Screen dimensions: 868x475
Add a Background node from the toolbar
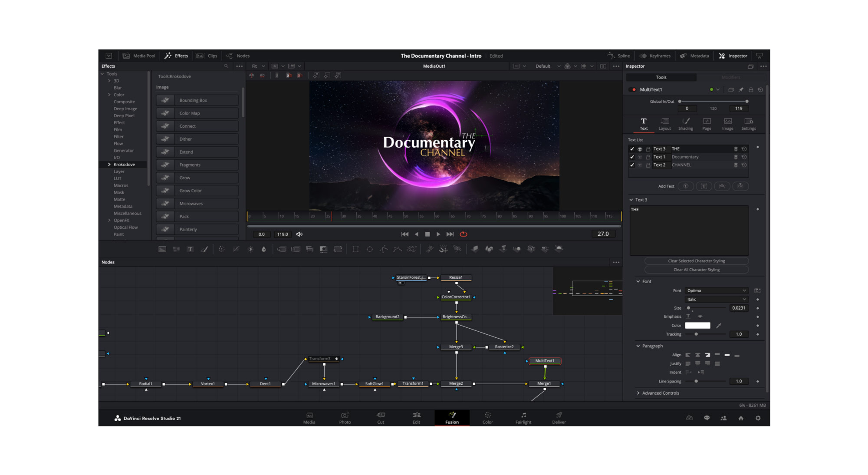pyautogui.click(x=162, y=249)
